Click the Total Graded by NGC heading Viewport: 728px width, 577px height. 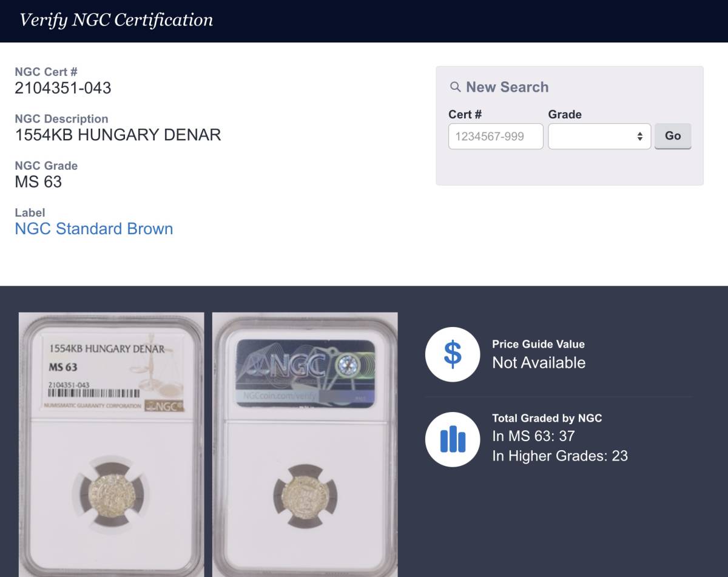pos(547,418)
